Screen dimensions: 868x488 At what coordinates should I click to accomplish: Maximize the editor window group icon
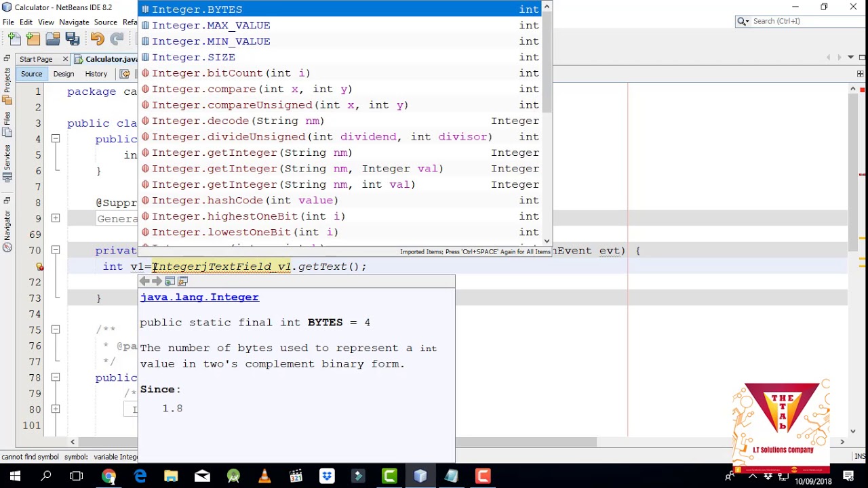[862, 58]
